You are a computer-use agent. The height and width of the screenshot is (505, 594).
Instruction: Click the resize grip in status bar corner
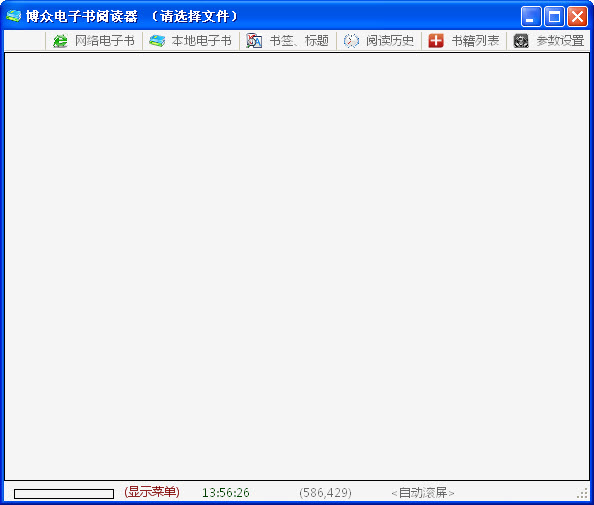582,493
